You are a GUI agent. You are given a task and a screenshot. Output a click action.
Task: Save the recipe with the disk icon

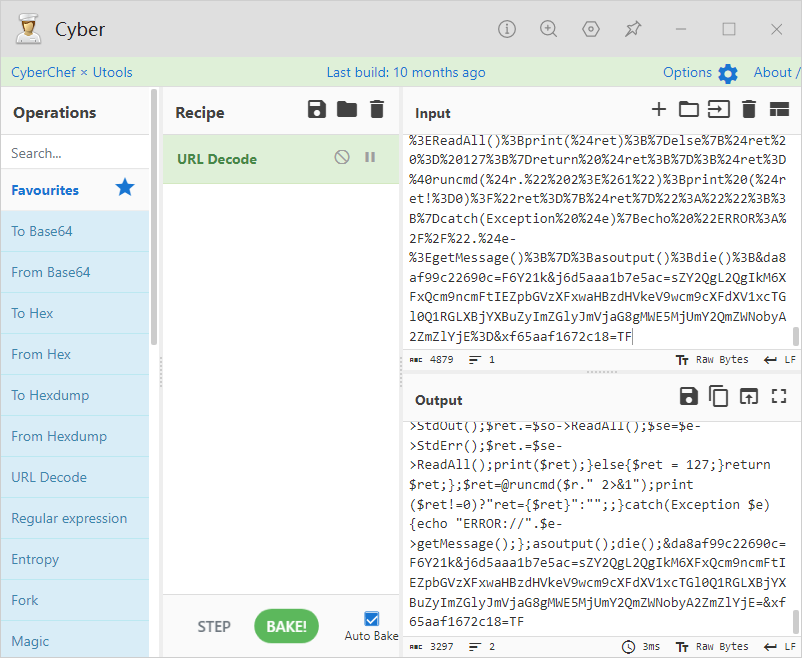[x=317, y=109]
